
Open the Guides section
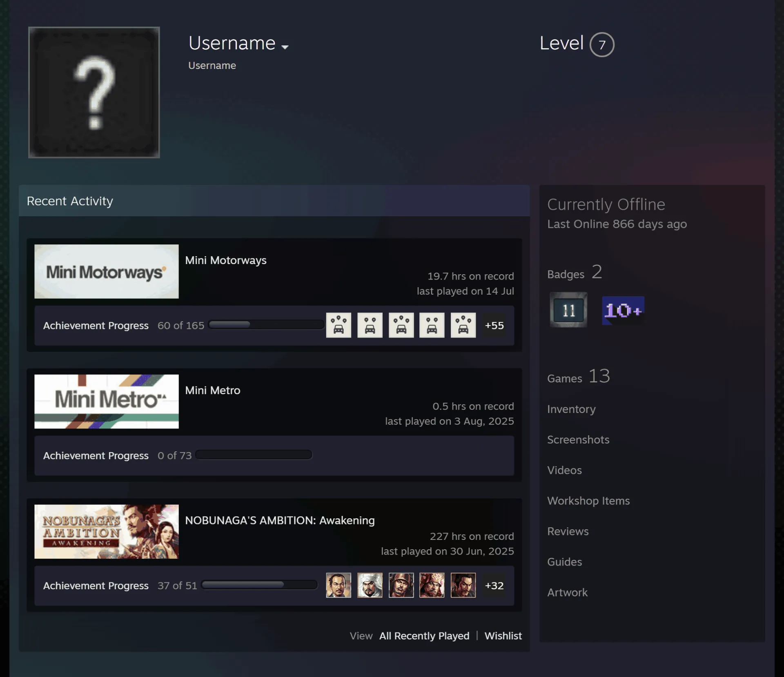pos(564,562)
